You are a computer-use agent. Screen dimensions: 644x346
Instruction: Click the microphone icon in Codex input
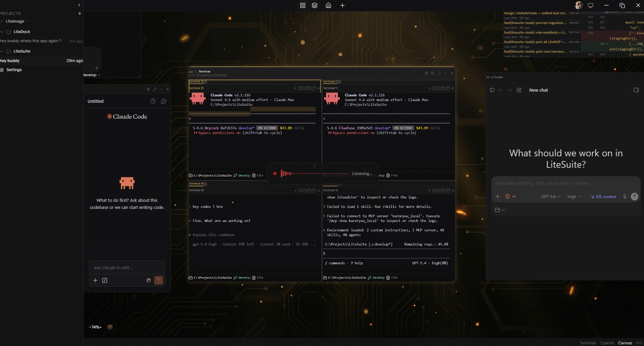tap(624, 196)
